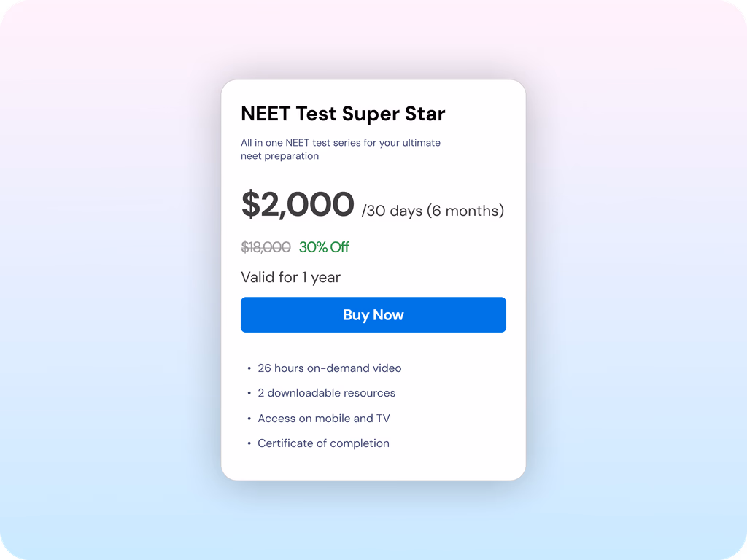Click the '/30 days' billing period text
This screenshot has width=747, height=560.
point(392,211)
